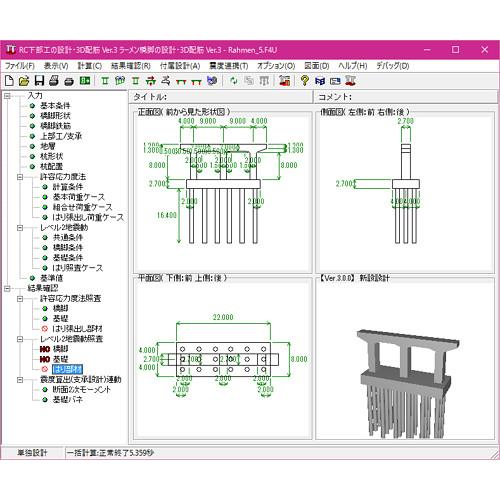Open the ヘルプ(H) menu
Image resolution: width=500 pixels, height=500 pixels.
353,66
